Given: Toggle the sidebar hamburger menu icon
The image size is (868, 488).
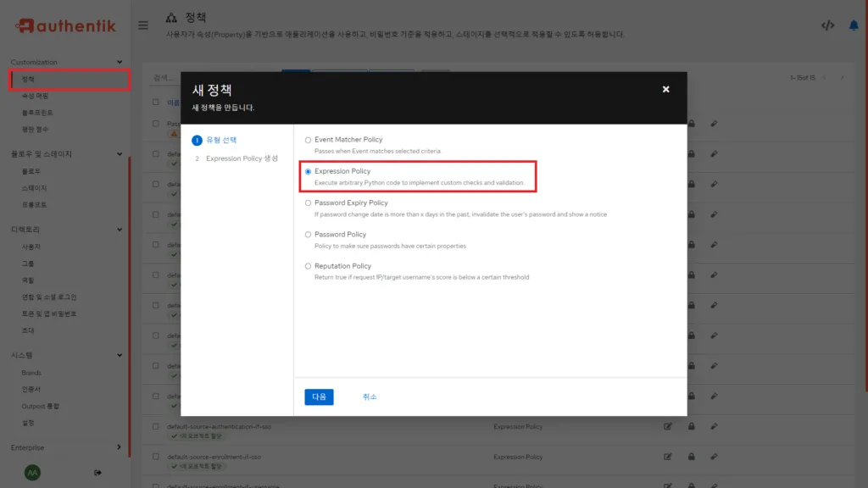Looking at the screenshot, I should [142, 25].
